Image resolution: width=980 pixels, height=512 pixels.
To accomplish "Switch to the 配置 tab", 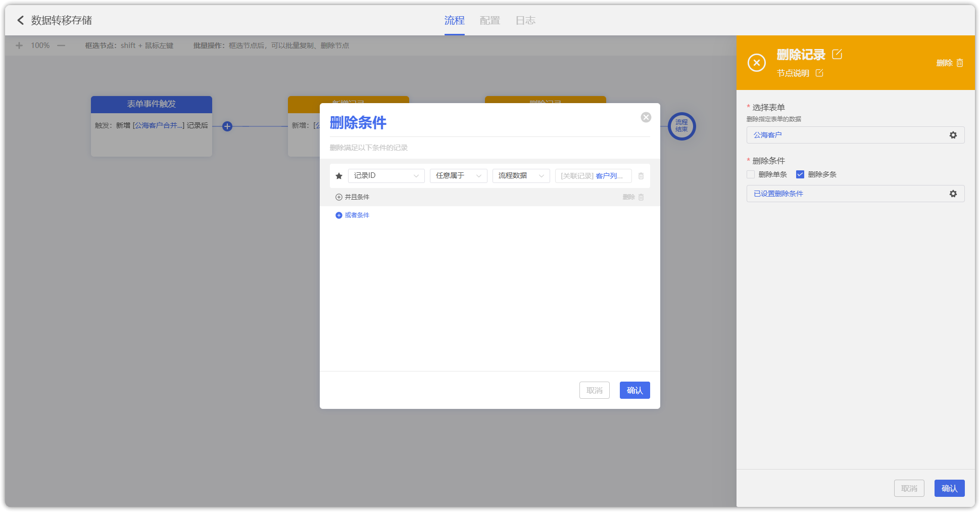I will click(x=489, y=20).
